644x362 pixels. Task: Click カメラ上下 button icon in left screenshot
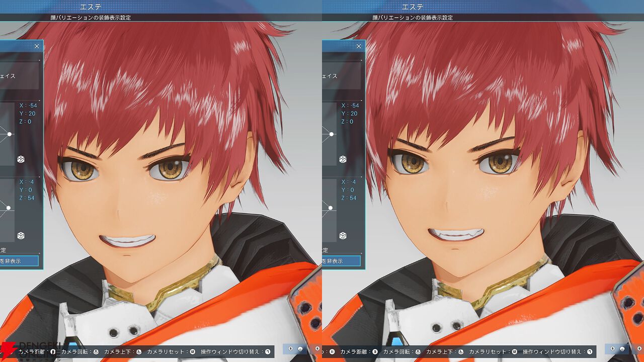click(138, 352)
